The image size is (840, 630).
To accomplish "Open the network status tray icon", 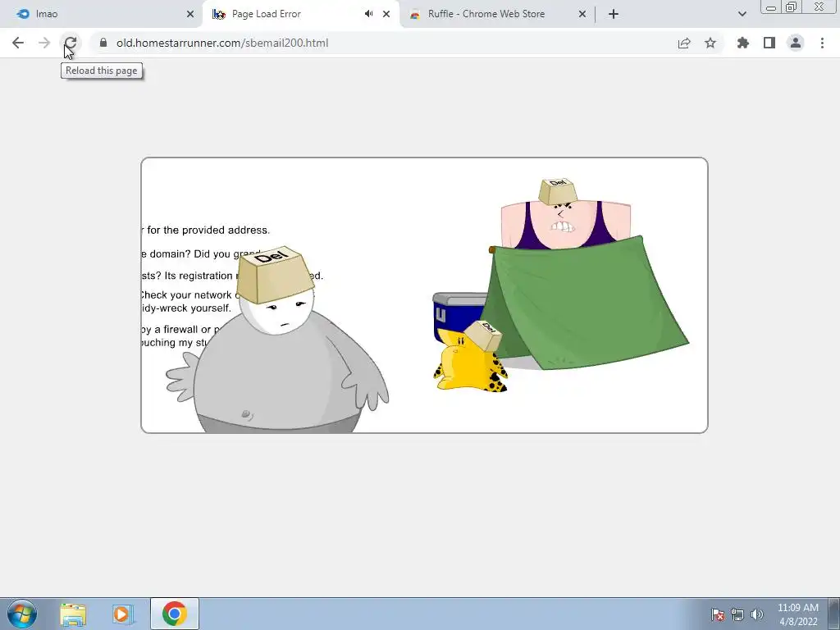I will click(x=737, y=614).
